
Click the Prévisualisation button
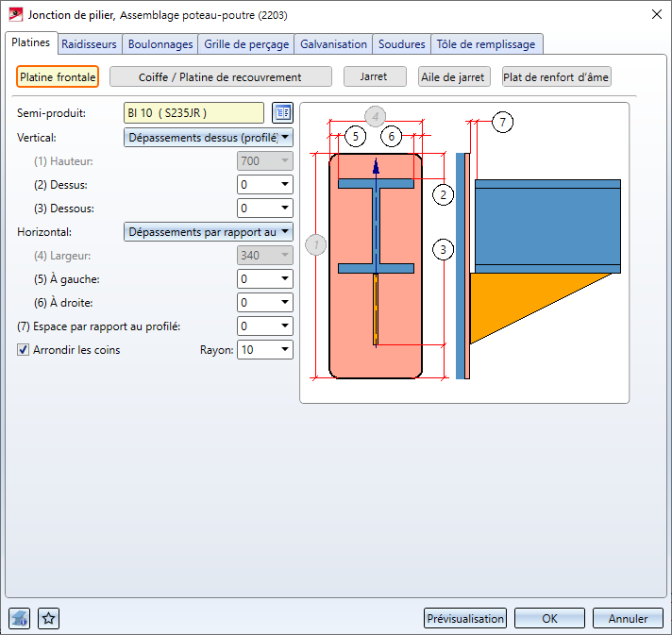[465, 619]
